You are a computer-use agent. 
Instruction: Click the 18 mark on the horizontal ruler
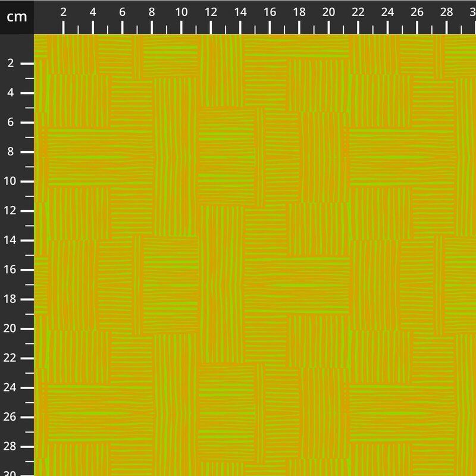[x=299, y=13]
